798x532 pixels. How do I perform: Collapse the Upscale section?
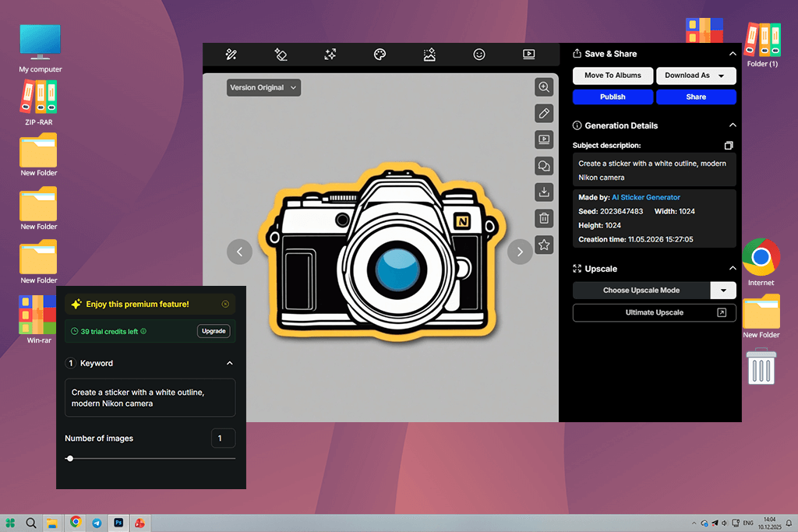(x=733, y=268)
